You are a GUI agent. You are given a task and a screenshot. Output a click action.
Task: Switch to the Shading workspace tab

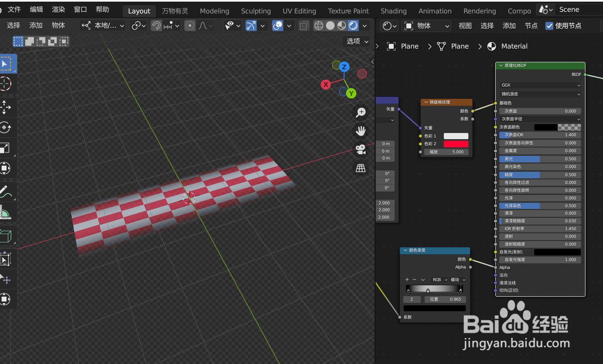point(394,11)
